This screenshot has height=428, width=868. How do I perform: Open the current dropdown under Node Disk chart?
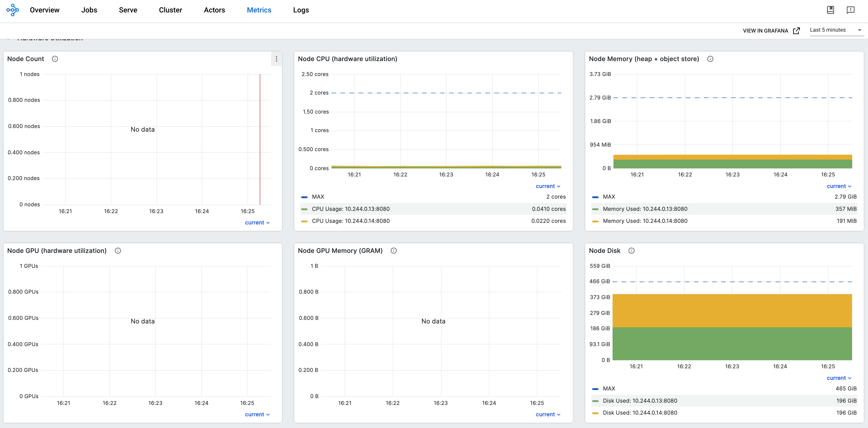(x=839, y=378)
